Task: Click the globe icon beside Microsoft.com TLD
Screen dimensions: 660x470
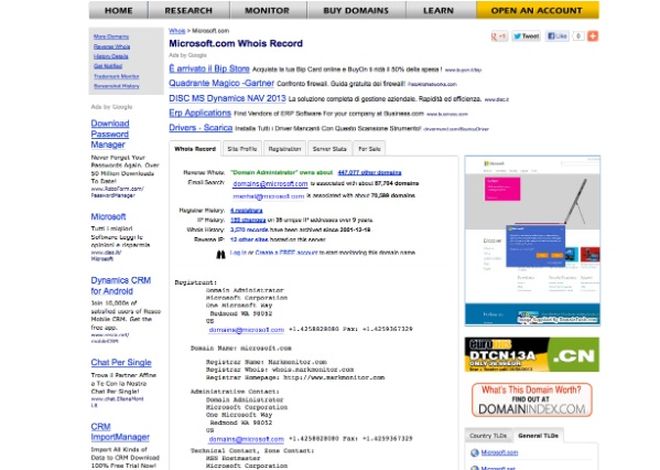Action: (475, 453)
